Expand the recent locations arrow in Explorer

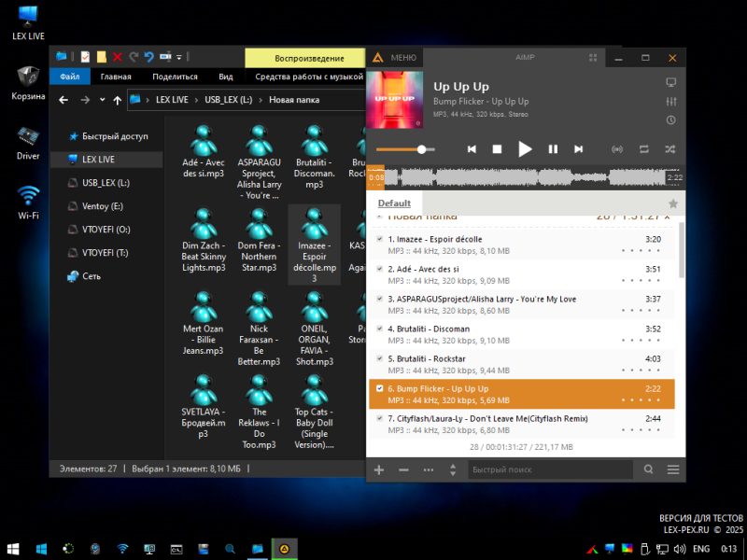click(x=101, y=100)
